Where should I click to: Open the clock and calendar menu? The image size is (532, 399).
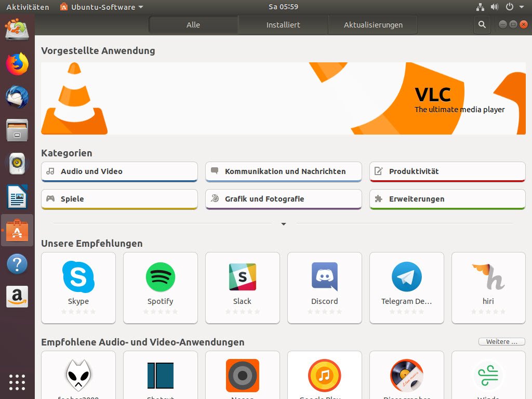pyautogui.click(x=283, y=7)
